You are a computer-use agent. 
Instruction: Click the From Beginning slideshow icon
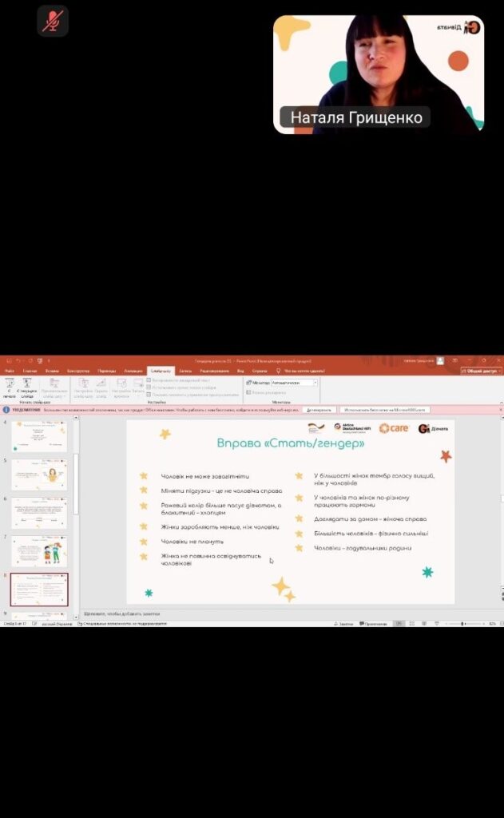pyautogui.click(x=10, y=385)
